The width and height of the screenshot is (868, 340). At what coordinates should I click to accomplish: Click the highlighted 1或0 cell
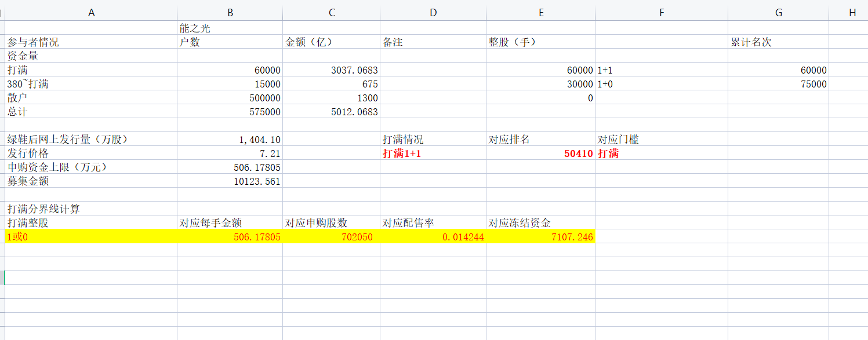pos(91,236)
